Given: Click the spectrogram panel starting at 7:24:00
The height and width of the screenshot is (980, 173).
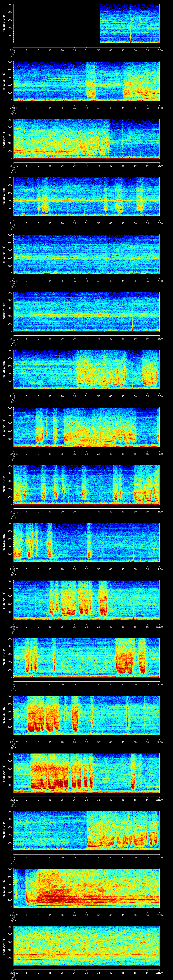Looking at the screenshot, I should click(86, 888).
